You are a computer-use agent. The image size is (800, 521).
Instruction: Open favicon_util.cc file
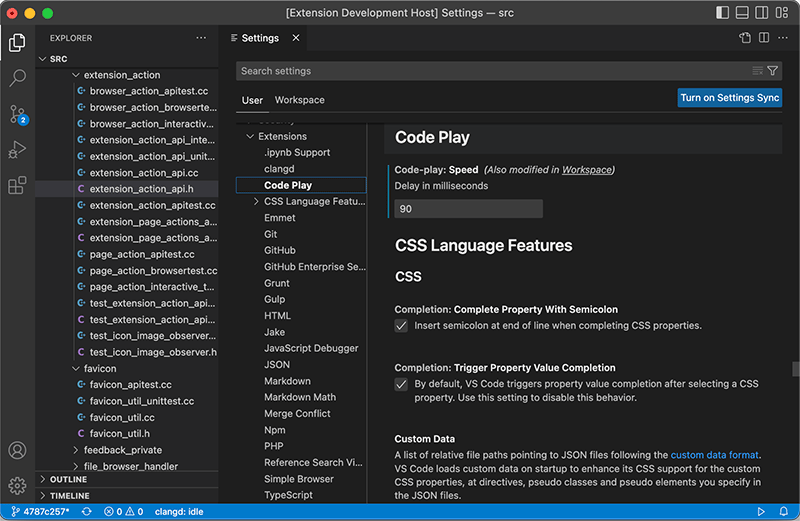[x=122, y=417]
